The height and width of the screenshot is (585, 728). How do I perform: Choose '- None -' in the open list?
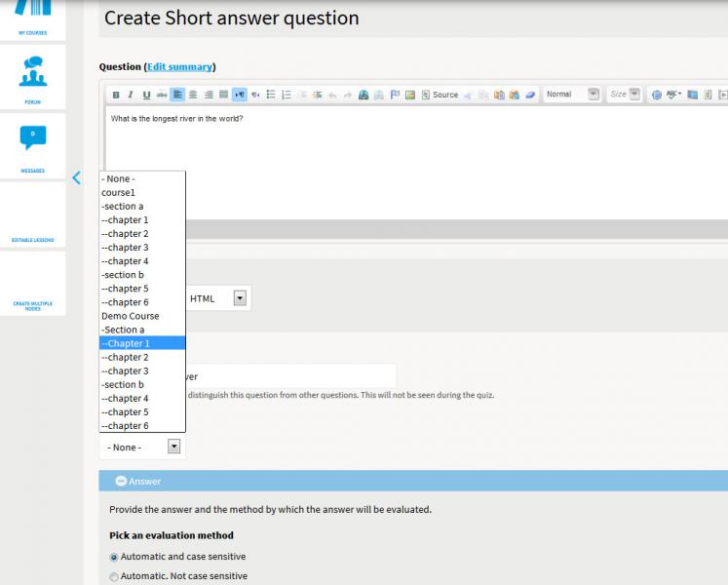click(x=142, y=178)
